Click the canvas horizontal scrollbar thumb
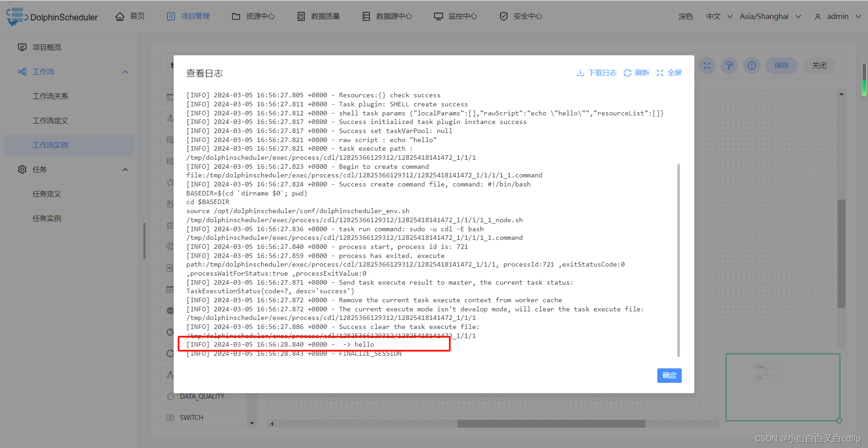This screenshot has height=448, width=868. tap(551, 424)
